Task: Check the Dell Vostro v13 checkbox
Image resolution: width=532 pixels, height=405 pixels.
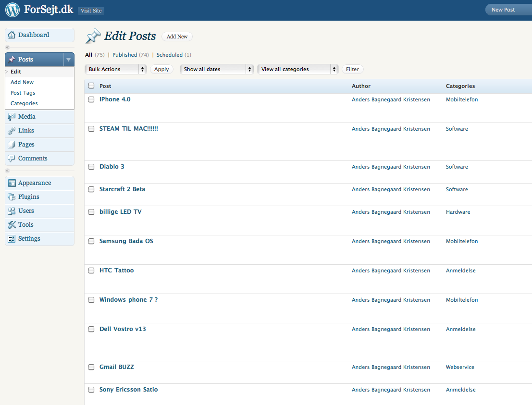Action: (91, 330)
